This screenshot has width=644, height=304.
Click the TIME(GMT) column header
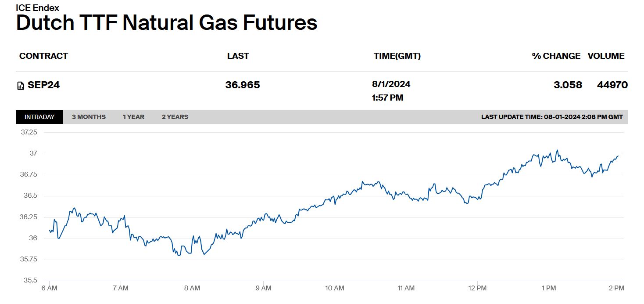point(397,56)
